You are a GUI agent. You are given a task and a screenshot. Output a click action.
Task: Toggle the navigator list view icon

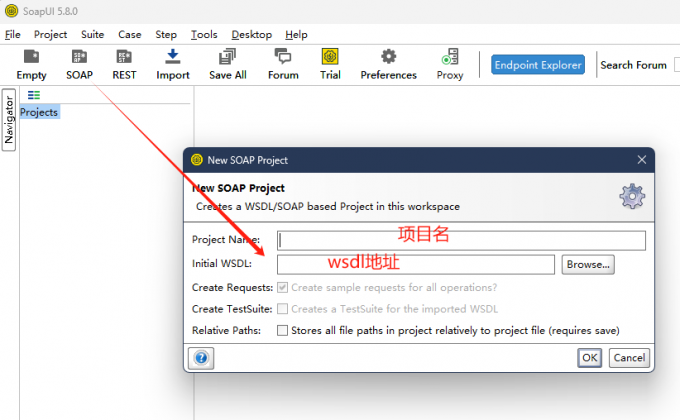tap(33, 95)
